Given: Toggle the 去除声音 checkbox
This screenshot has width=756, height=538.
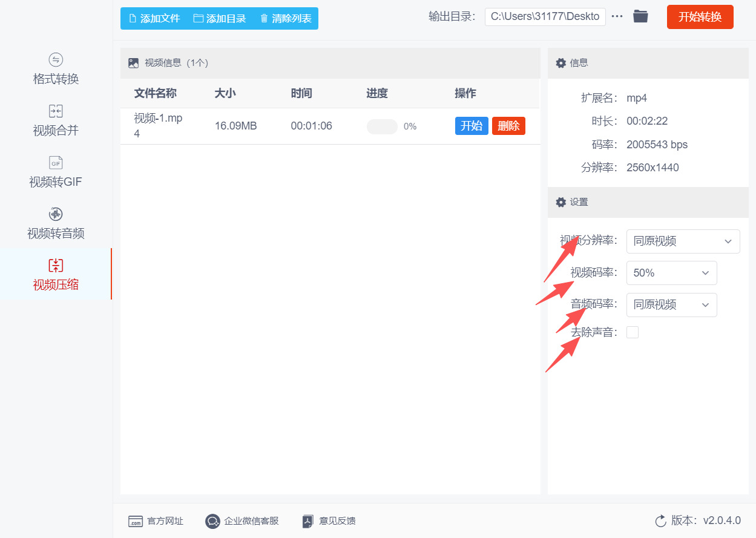Looking at the screenshot, I should 633,332.
